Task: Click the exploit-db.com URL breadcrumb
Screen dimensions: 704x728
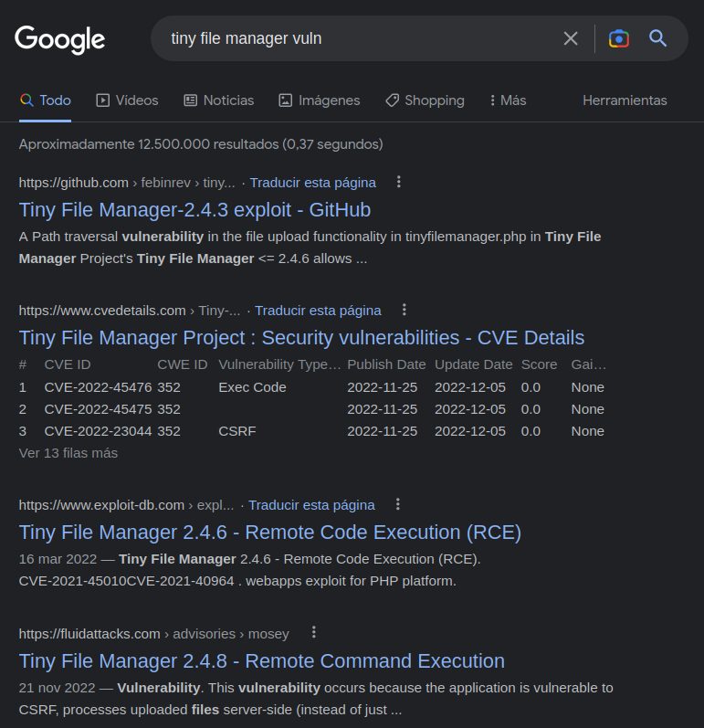Action: coord(126,505)
